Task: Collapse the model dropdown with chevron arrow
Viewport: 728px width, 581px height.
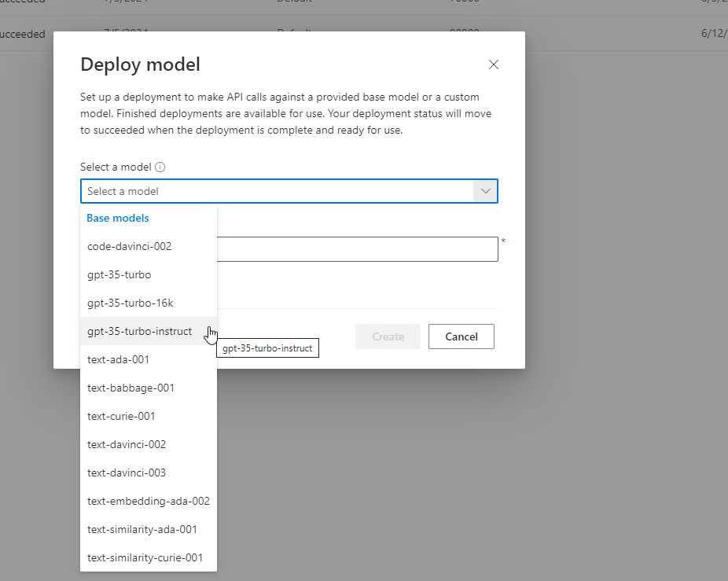Action: [485, 191]
